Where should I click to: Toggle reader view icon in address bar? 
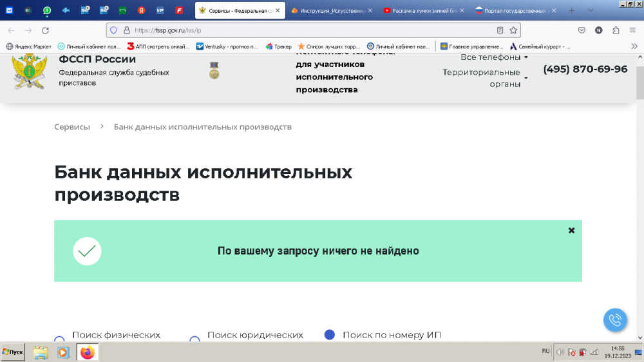click(x=500, y=30)
